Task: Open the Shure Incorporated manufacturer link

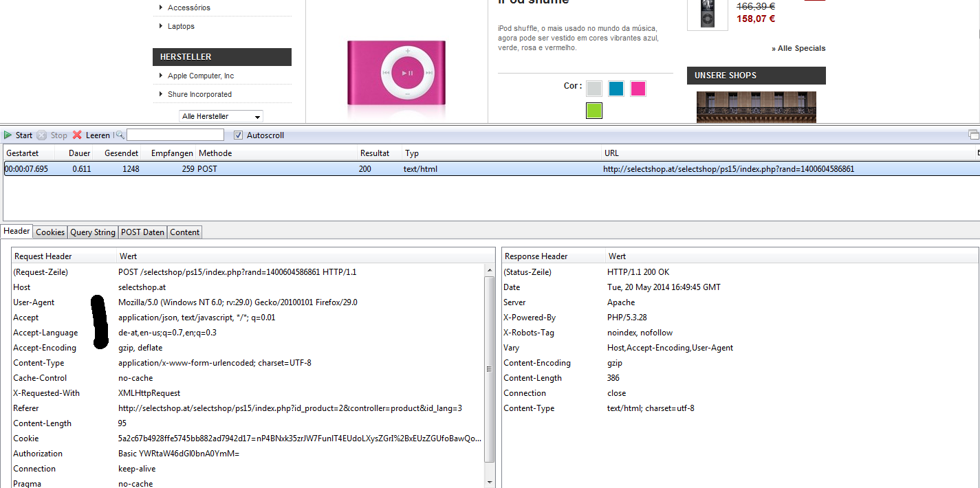Action: [199, 94]
